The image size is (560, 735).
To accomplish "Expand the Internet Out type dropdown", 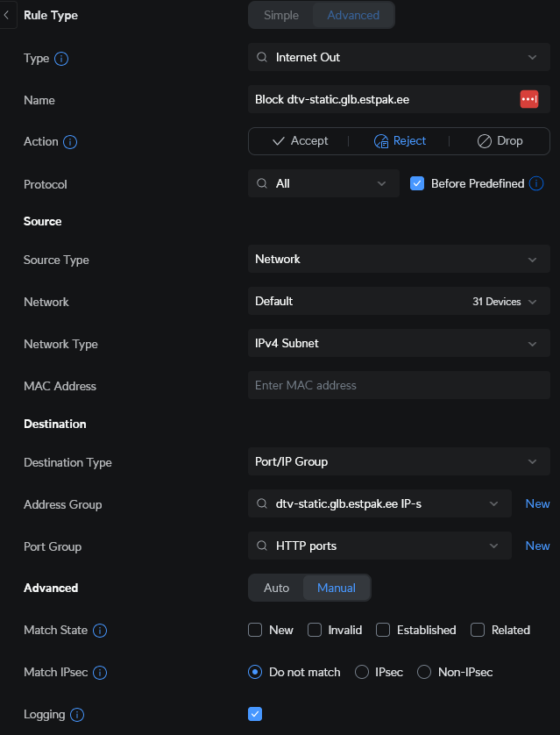I will pyautogui.click(x=399, y=57).
